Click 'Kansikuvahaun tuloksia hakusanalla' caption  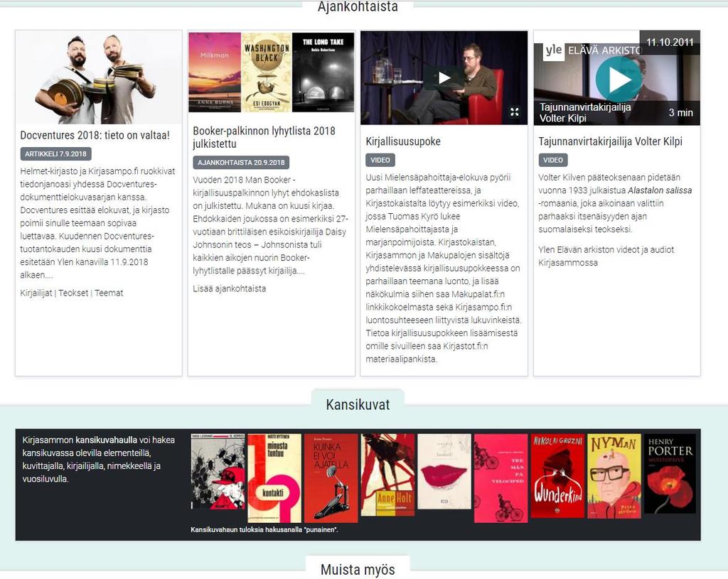tap(264, 529)
